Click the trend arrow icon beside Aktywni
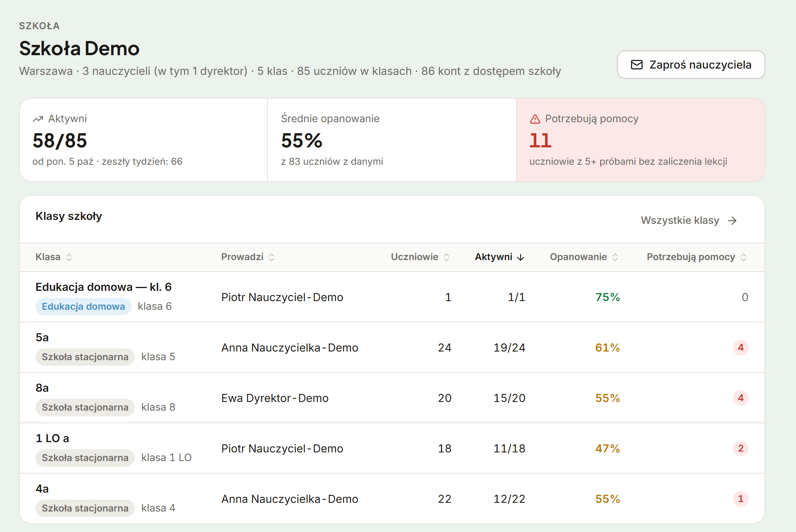The image size is (796, 532). pyautogui.click(x=38, y=119)
